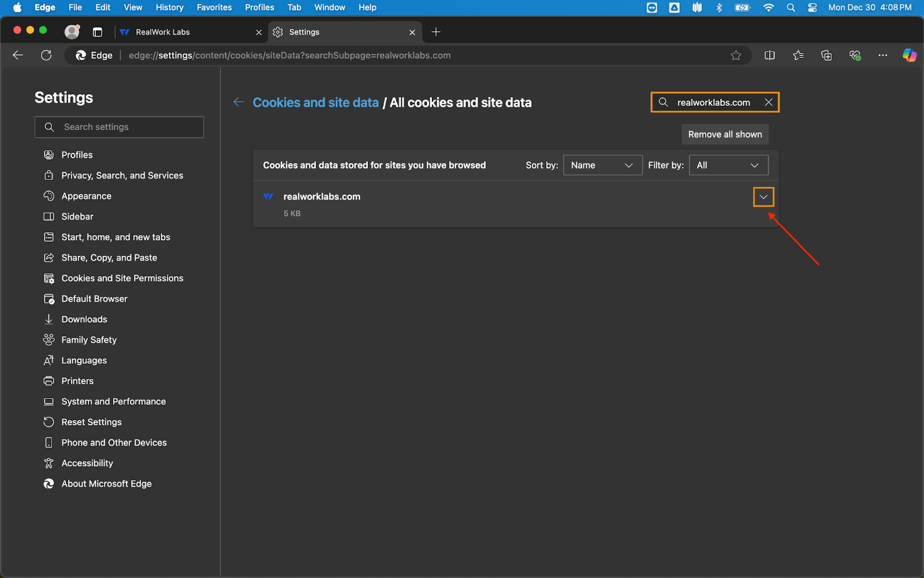Open the File menu
Viewport: 924px width, 578px height.
[x=75, y=8]
